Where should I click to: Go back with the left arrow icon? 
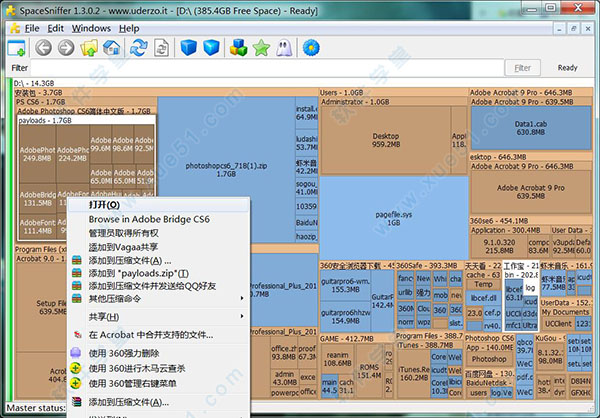pos(43,48)
